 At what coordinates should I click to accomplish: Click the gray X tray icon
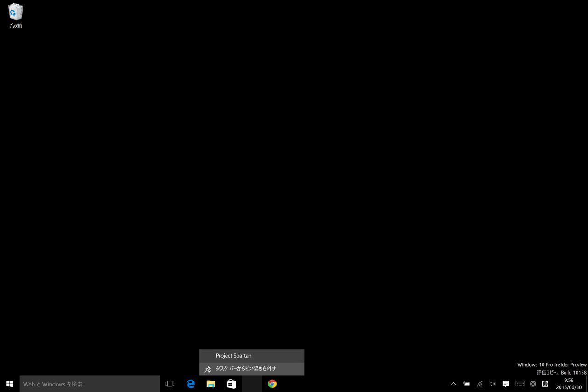tap(532, 384)
